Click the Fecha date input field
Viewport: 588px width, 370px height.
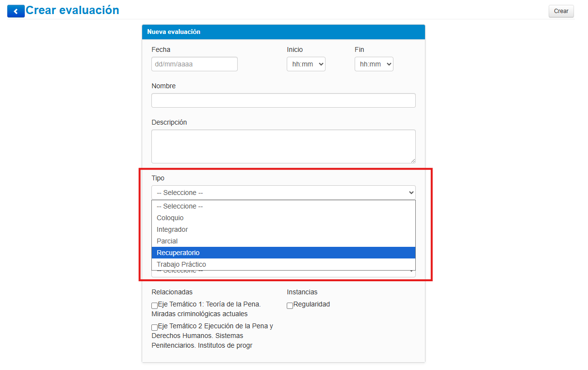[x=194, y=64]
